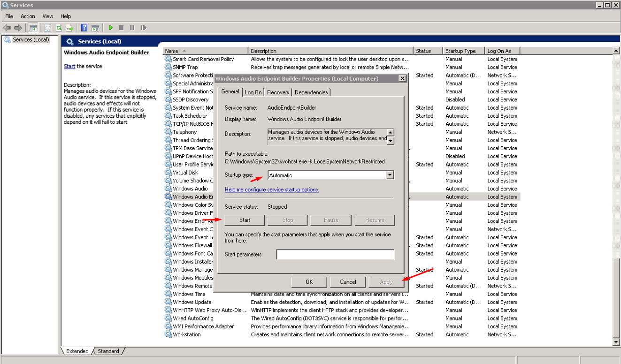This screenshot has height=364, width=621.
Task: Open the Dependencies tab
Action: [x=311, y=92]
